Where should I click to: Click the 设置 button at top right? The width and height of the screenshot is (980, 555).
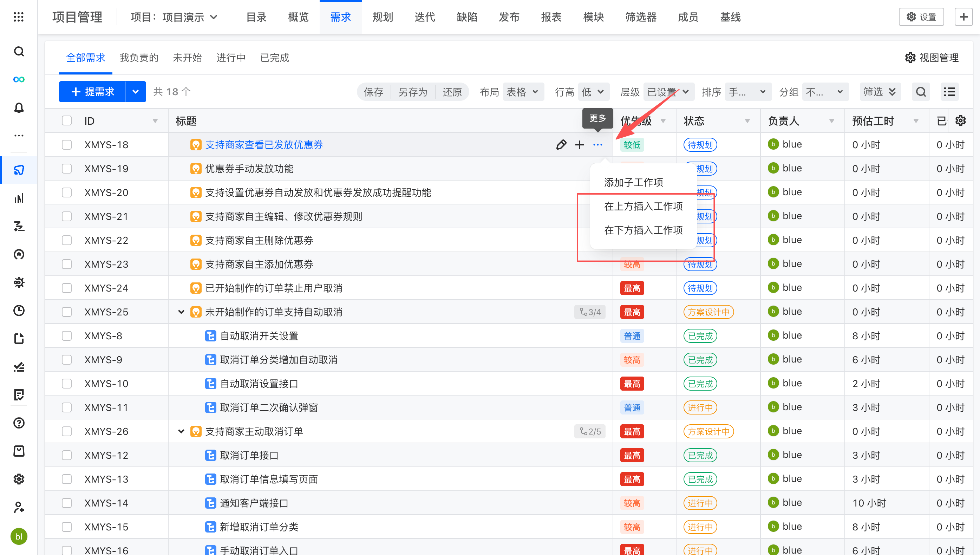[x=921, y=17]
